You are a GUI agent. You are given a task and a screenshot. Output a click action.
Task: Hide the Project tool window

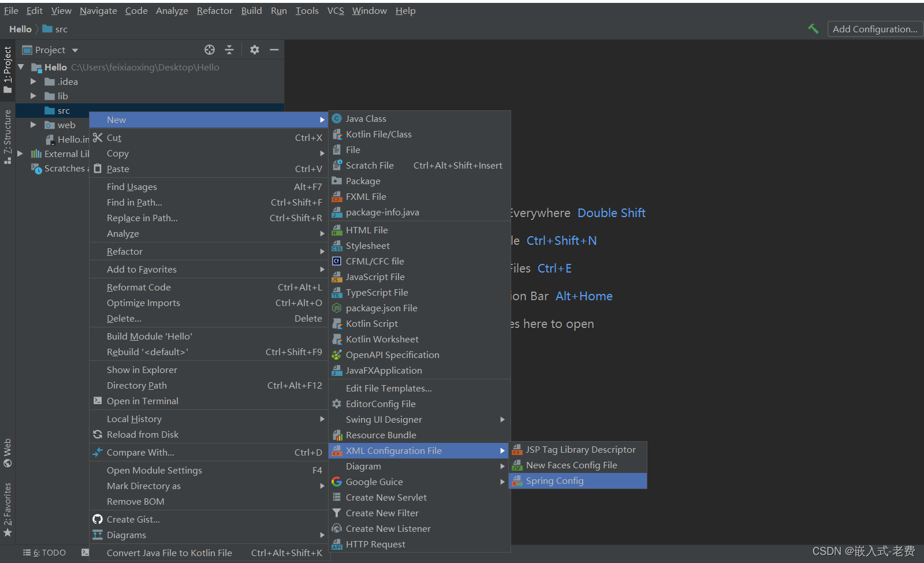click(x=275, y=50)
